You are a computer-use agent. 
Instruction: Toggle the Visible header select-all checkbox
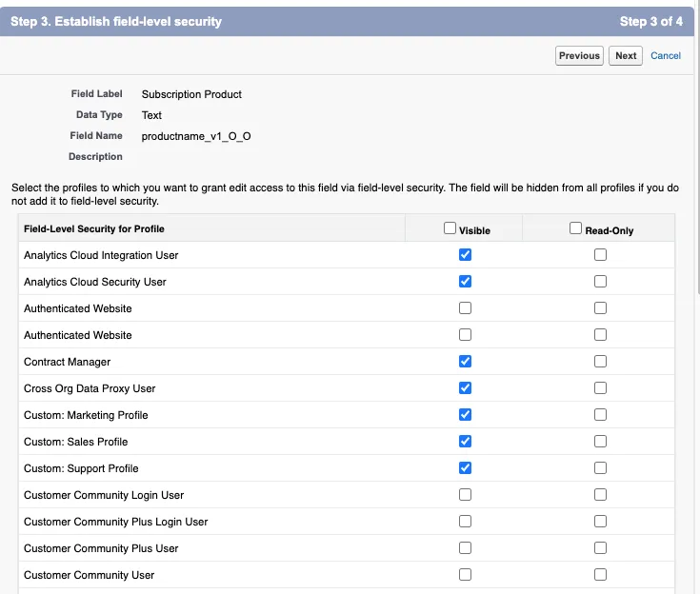pos(450,228)
